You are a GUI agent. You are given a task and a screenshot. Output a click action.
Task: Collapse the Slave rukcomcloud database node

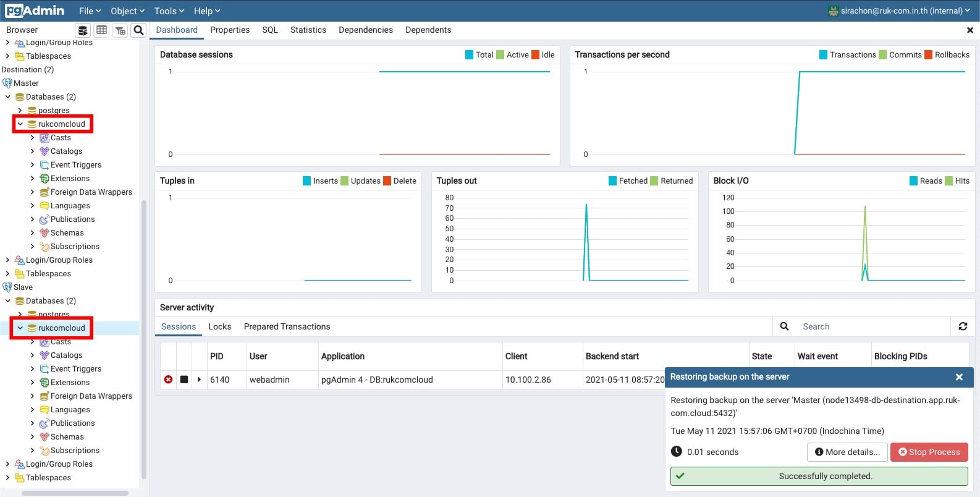[x=20, y=328]
